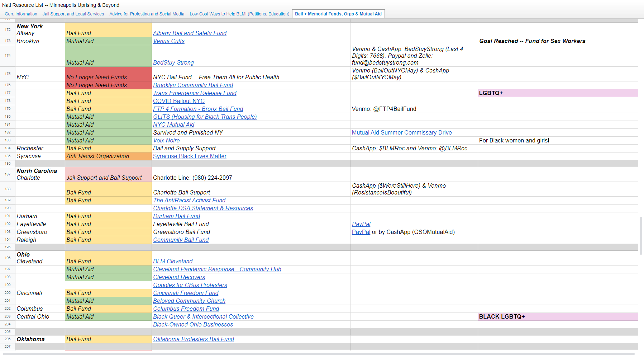Click the bold 'Oklahoma' state cell
The image size is (644, 357).
[40, 339]
